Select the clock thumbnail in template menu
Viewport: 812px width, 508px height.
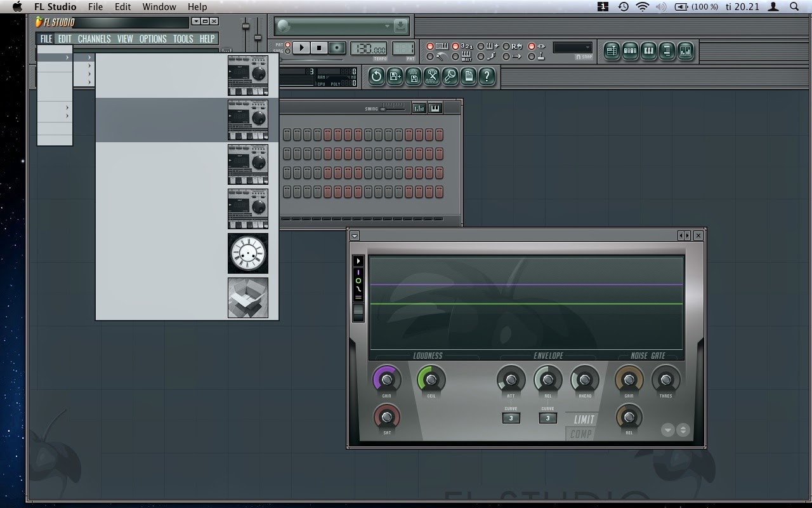point(248,253)
